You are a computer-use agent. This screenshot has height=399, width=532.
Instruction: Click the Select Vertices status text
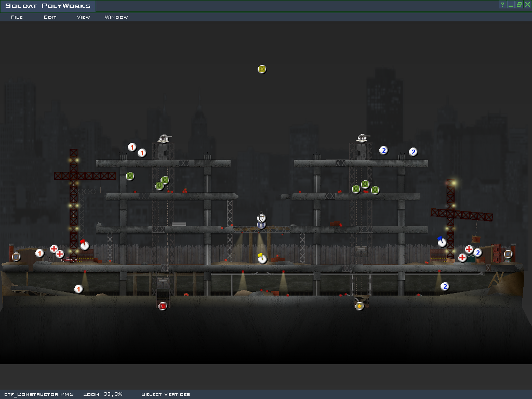[x=166, y=394]
